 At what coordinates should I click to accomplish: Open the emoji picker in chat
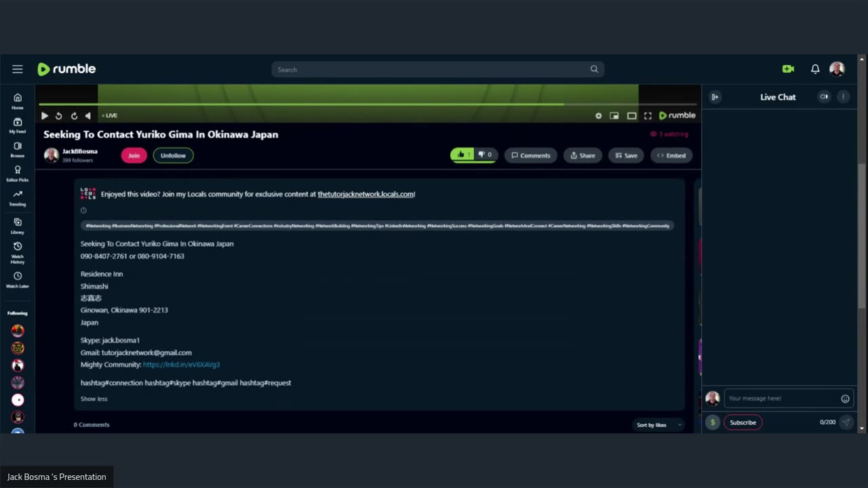point(845,399)
